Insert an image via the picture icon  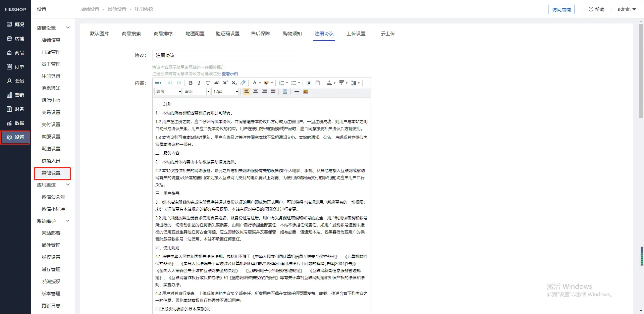click(306, 92)
